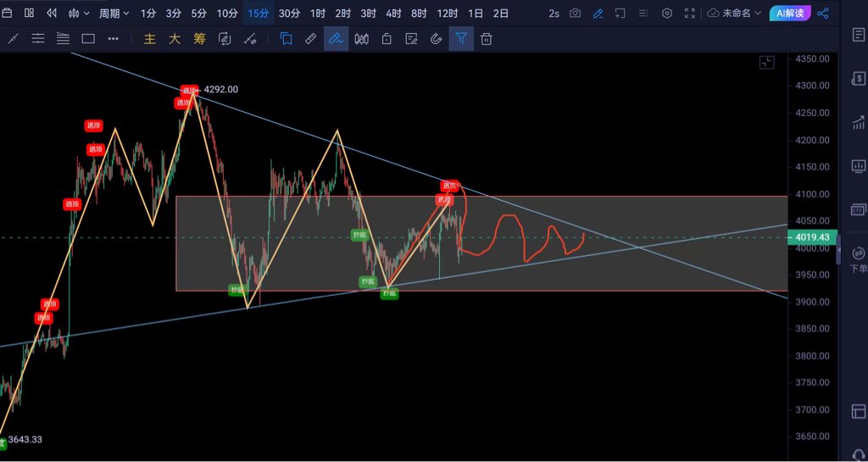This screenshot has width=868, height=462.
Task: Open the 周期 period dropdown
Action: click(x=114, y=14)
